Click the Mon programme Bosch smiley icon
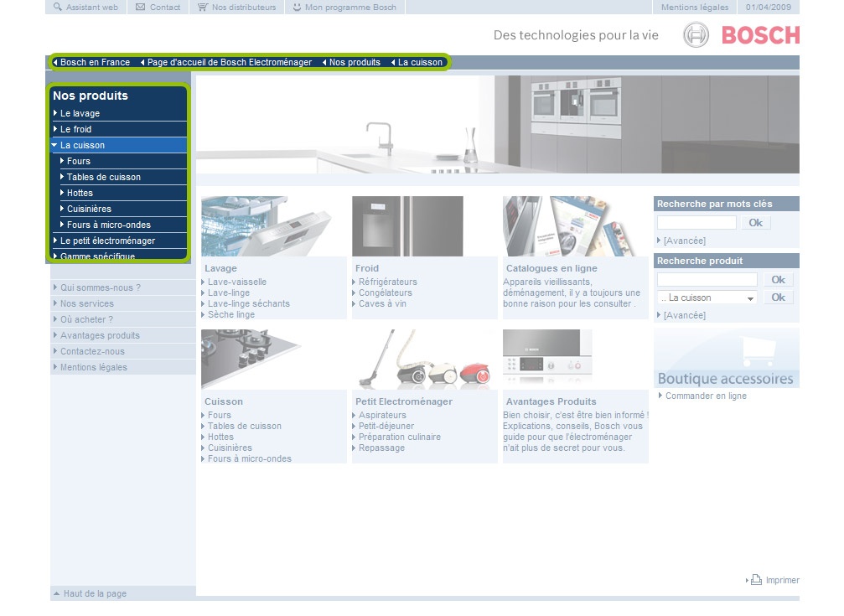 [x=297, y=7]
